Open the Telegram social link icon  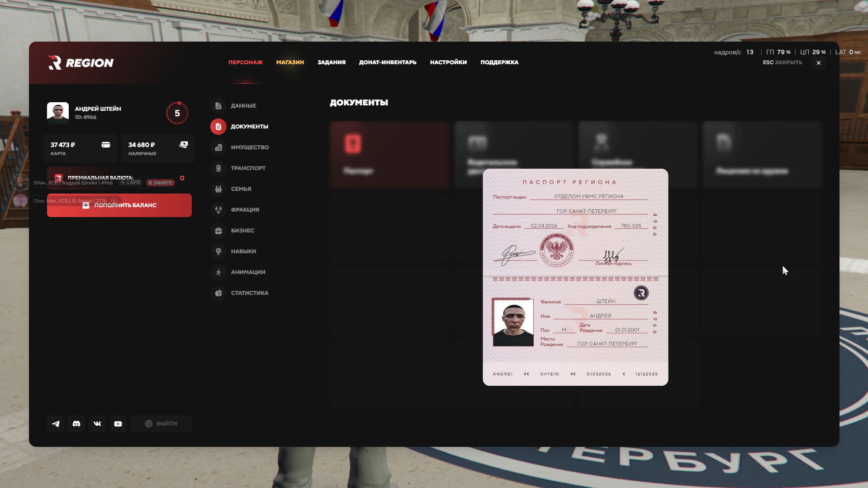[x=56, y=424]
